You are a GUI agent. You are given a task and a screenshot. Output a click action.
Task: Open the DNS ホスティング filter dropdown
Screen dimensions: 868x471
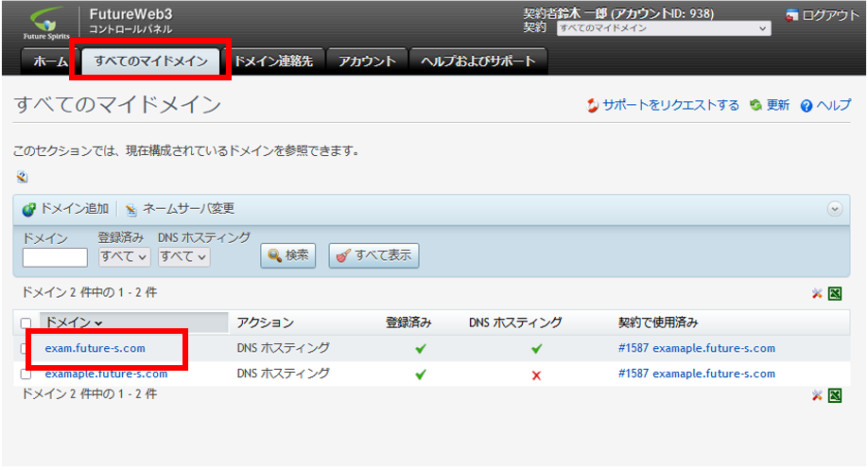[x=183, y=257]
